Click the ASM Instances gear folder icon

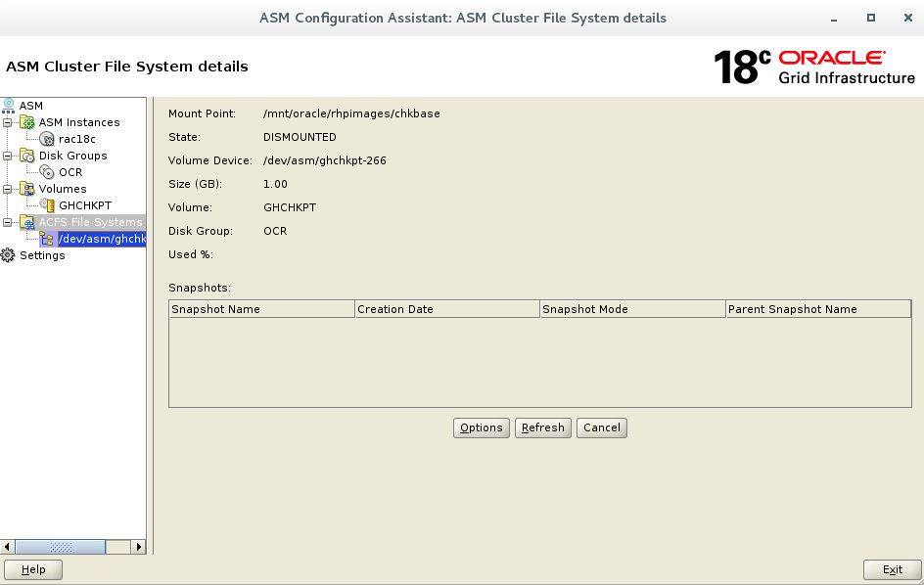click(27, 122)
